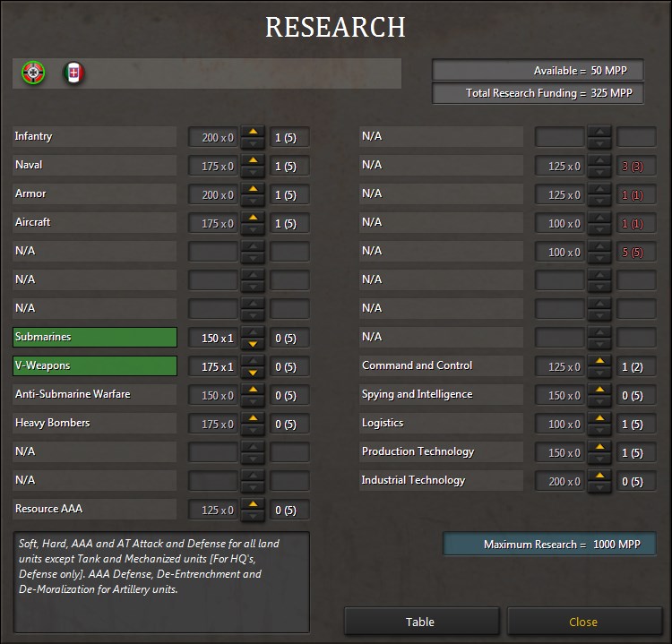Click Total Research Funding 325 MPP
The width and height of the screenshot is (672, 644).
pos(538,93)
